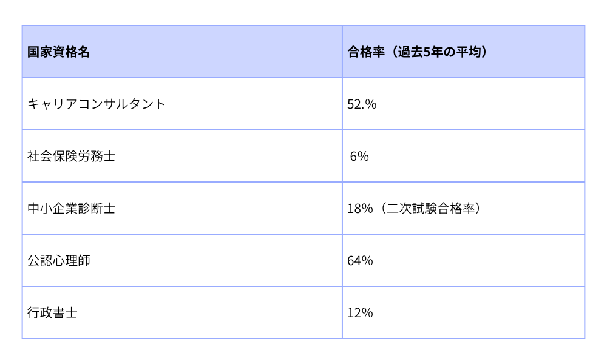Image resolution: width=607 pixels, height=364 pixels.
Task: Click the 6% pass rate value
Action: coord(359,157)
